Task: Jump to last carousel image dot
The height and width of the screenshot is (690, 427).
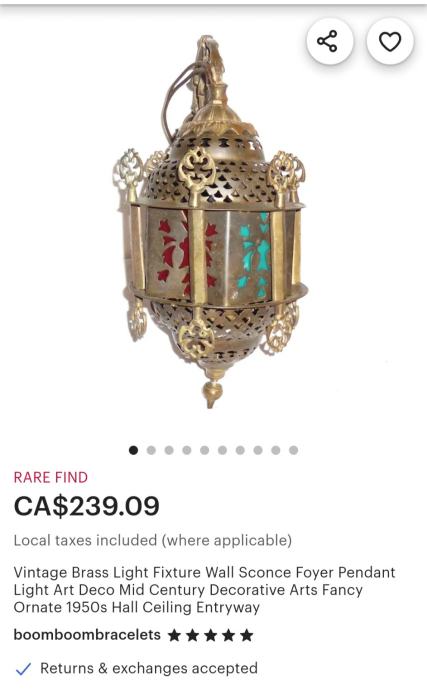Action: point(294,450)
